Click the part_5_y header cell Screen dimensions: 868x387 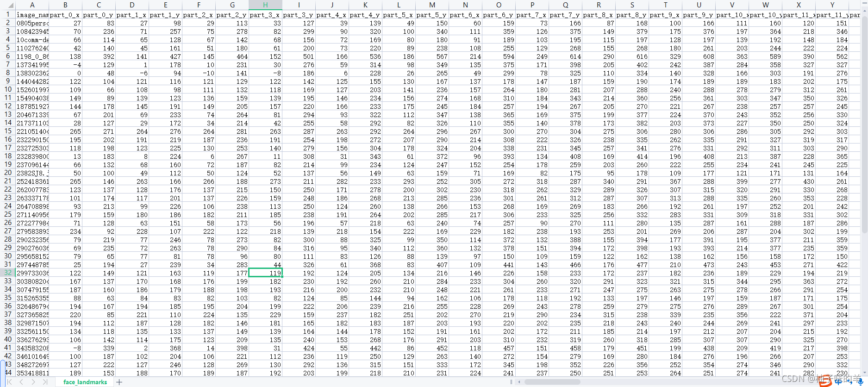(432, 15)
